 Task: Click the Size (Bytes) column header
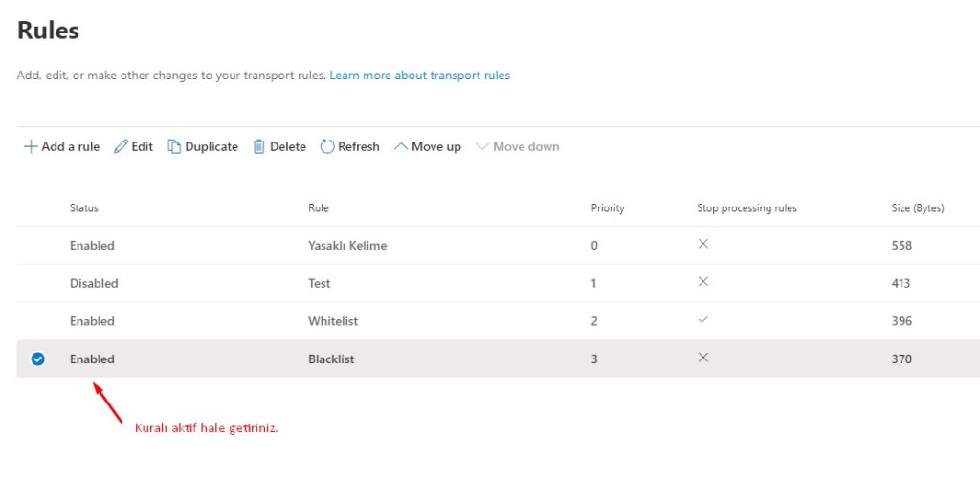tap(917, 208)
